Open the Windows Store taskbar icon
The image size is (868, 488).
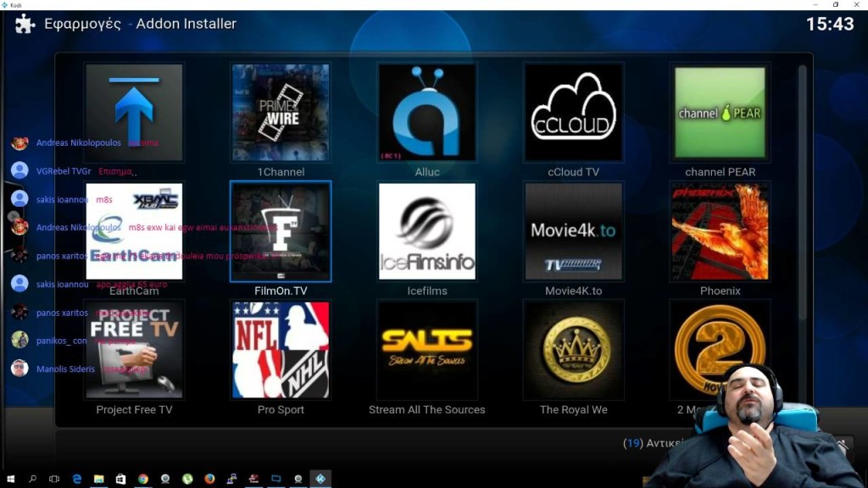120,479
